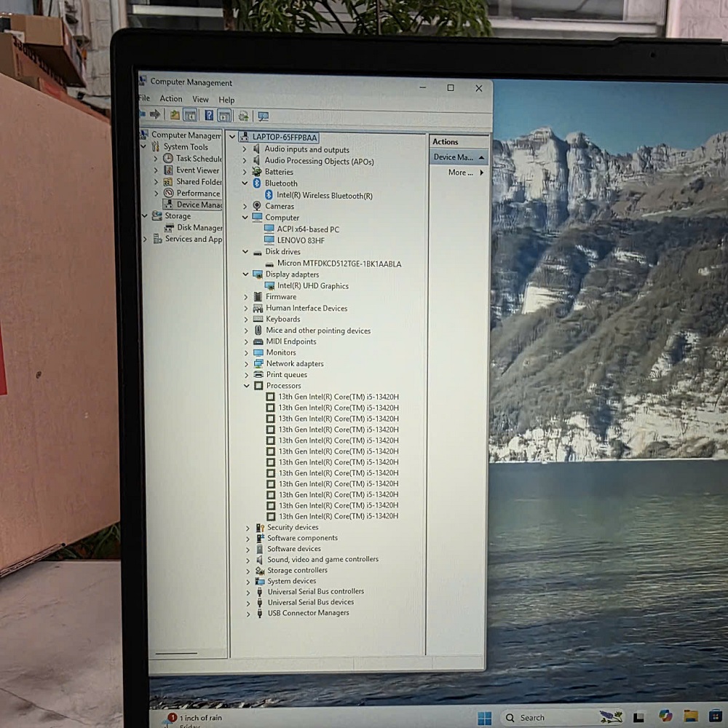The image size is (728, 728).
Task: Collapse the System Tools node
Action: [143, 146]
